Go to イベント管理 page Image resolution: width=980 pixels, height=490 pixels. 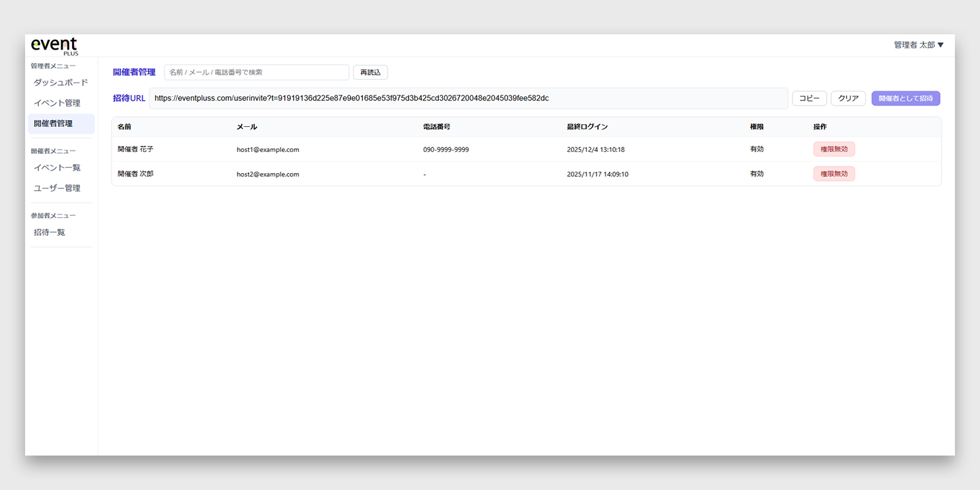click(x=57, y=103)
